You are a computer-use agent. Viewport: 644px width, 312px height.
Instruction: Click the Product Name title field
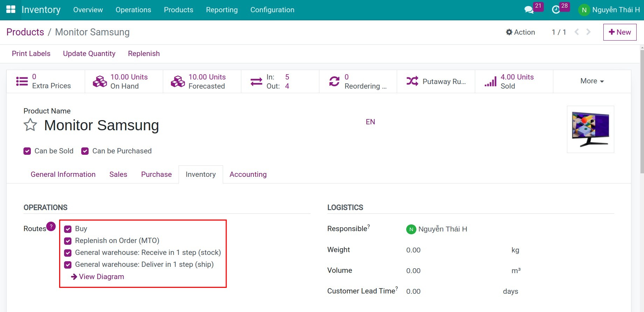(102, 125)
